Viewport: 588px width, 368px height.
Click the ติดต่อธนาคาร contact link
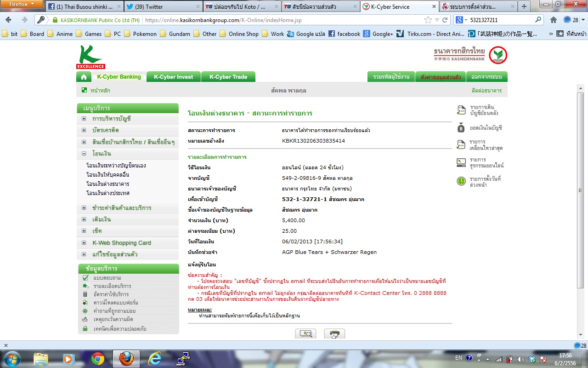coord(486,91)
